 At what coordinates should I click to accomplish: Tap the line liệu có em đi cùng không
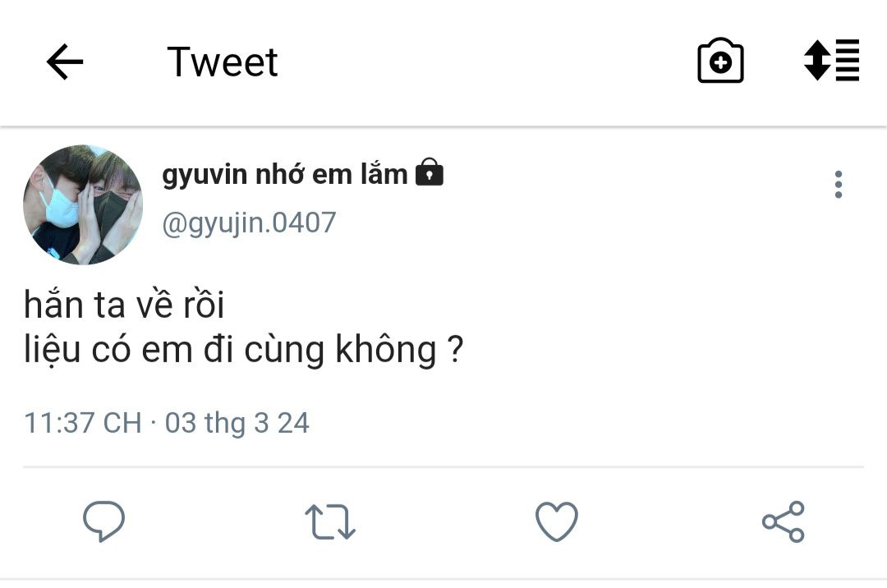point(244,350)
